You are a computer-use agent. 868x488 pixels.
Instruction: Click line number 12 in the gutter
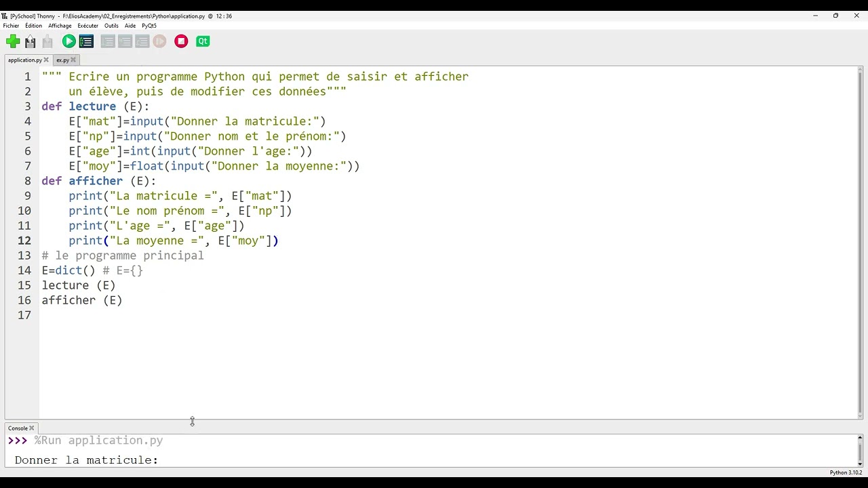(x=24, y=241)
